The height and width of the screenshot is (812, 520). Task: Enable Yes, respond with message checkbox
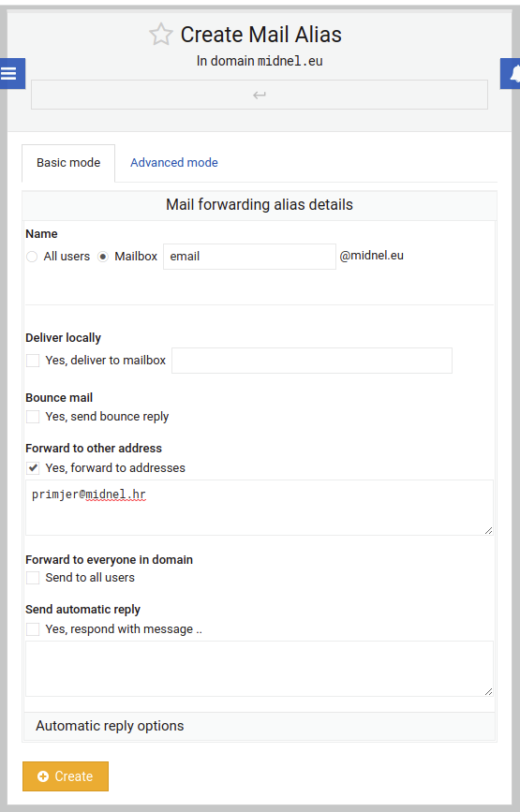[33, 629]
